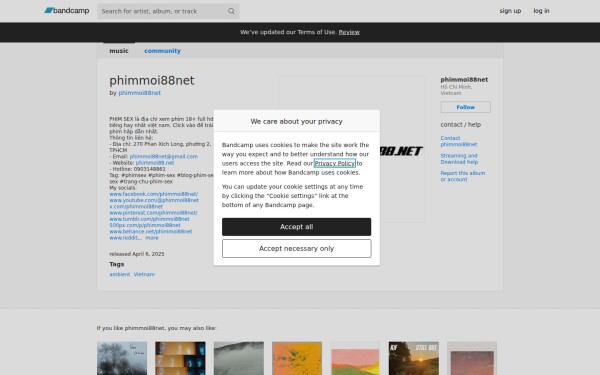This screenshot has height=375, width=600.
Task: Open the Behance profile link
Action: 151,232
